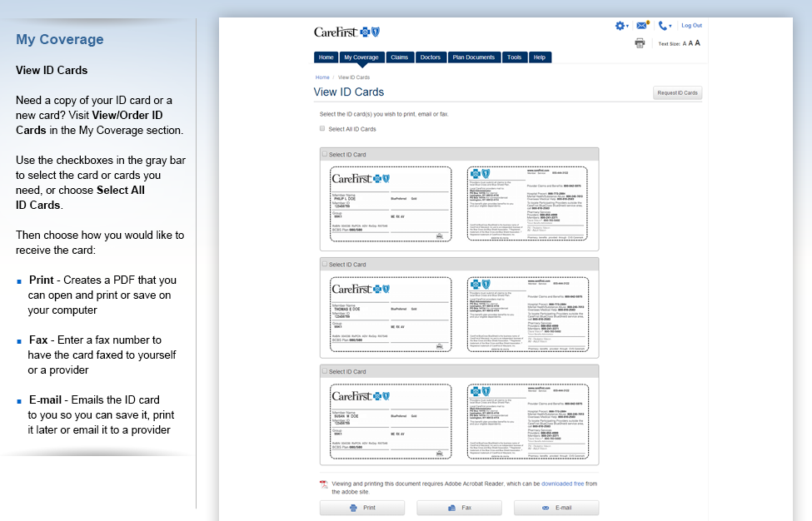Select the ID card for Susan W Doe

(325, 371)
